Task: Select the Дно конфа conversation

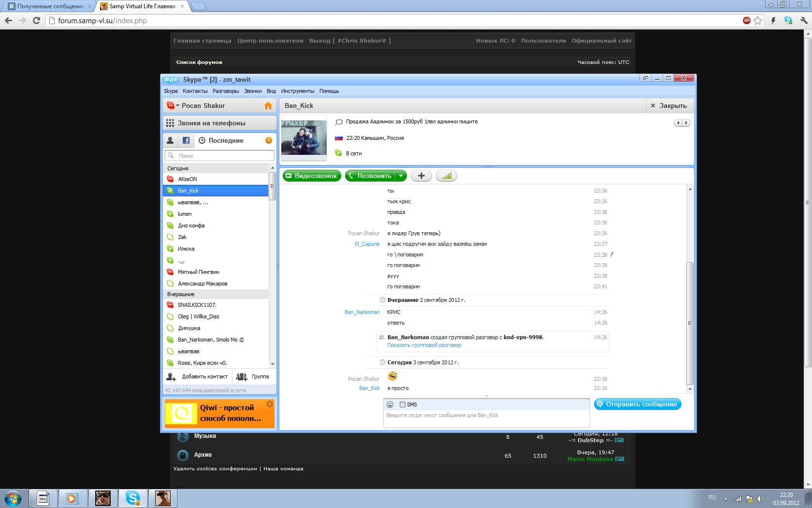Action: (216, 225)
